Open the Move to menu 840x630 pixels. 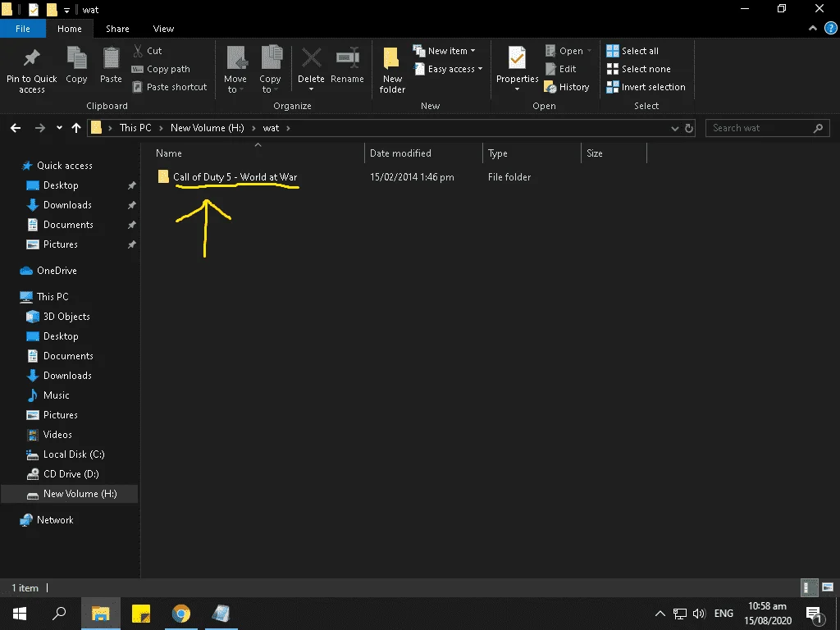pos(235,71)
